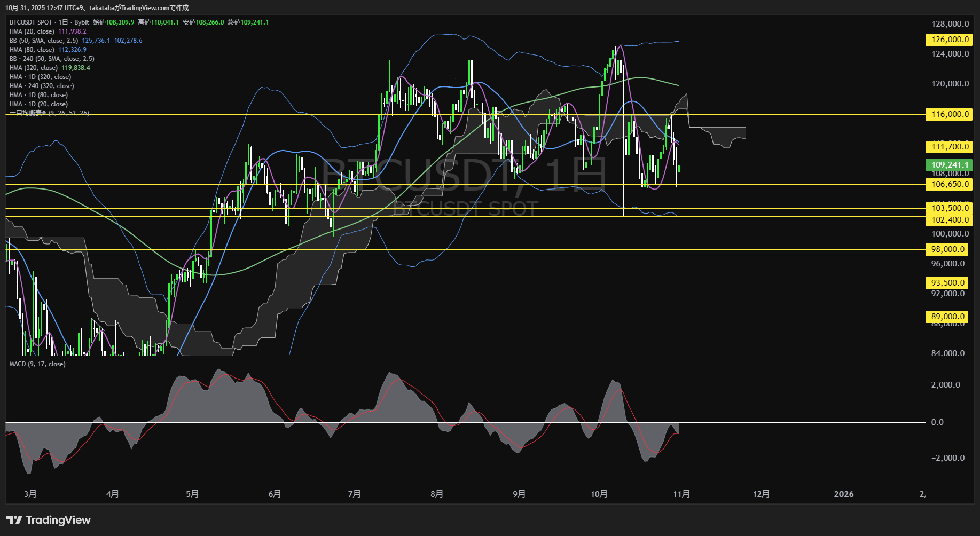The width and height of the screenshot is (980, 536).
Task: Select the BB (50, SMA, close, 2.5) legend
Action: 44,41
